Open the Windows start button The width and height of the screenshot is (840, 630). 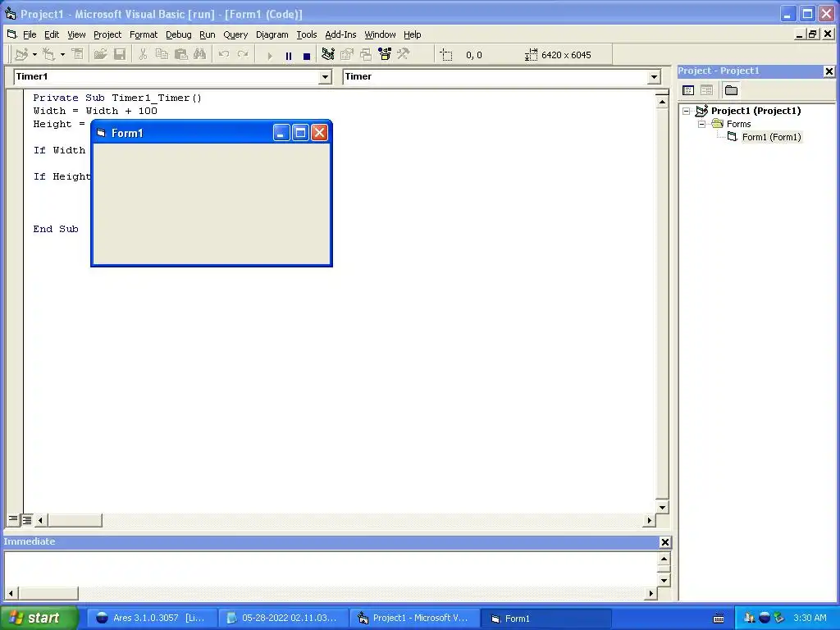39,618
